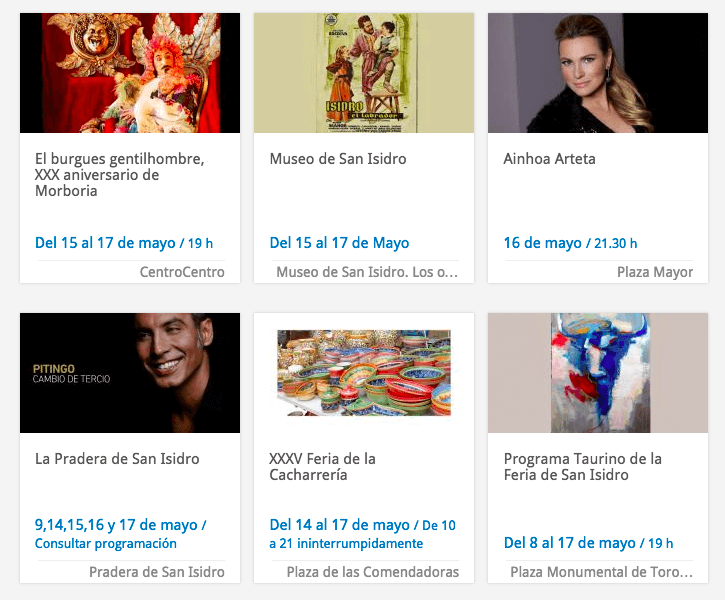Open El burgues gentilhombre title link
The width and height of the screenshot is (725, 600).
click(120, 175)
